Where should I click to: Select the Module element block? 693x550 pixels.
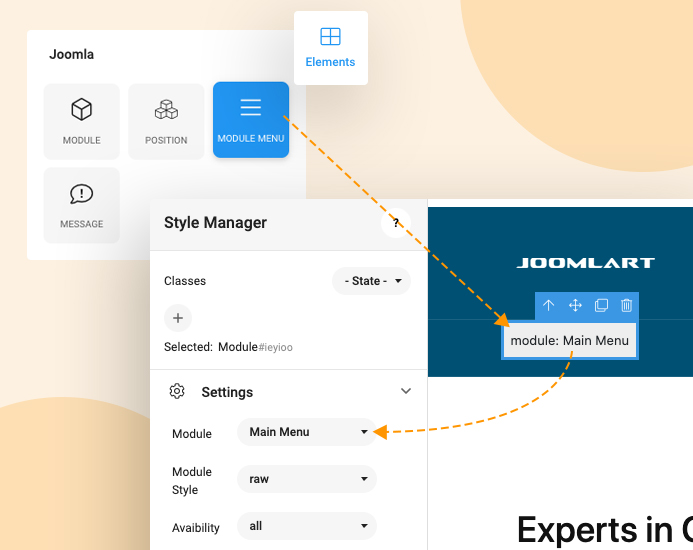point(82,121)
